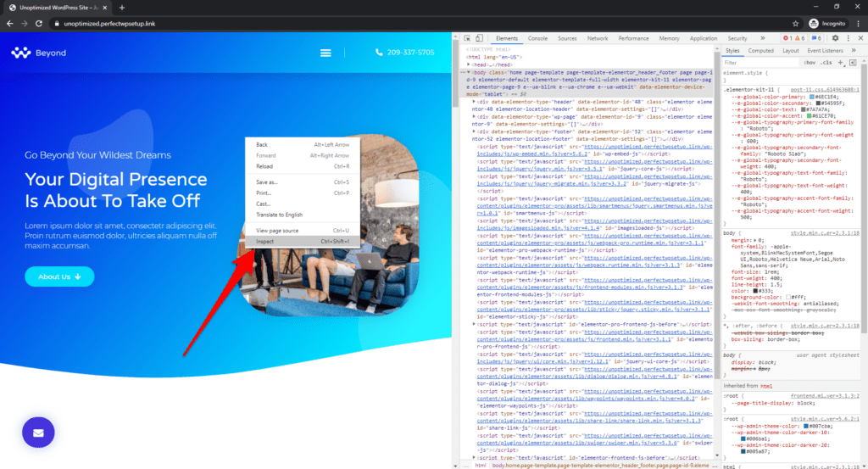Open the Chrome three-dot menu

[x=859, y=23]
